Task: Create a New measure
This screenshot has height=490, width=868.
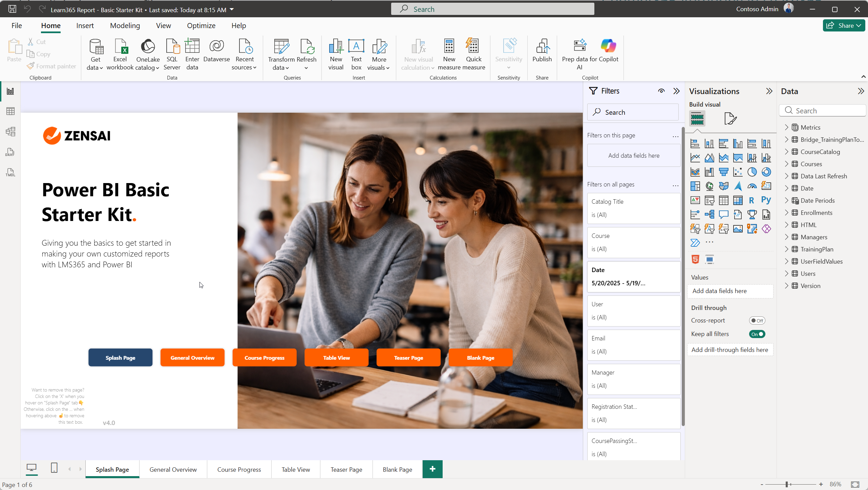Action: click(x=449, y=54)
